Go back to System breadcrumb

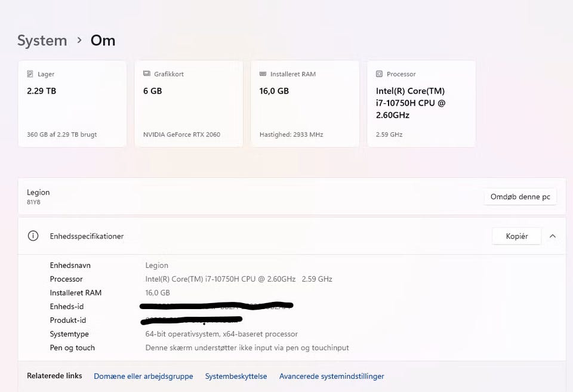point(42,41)
